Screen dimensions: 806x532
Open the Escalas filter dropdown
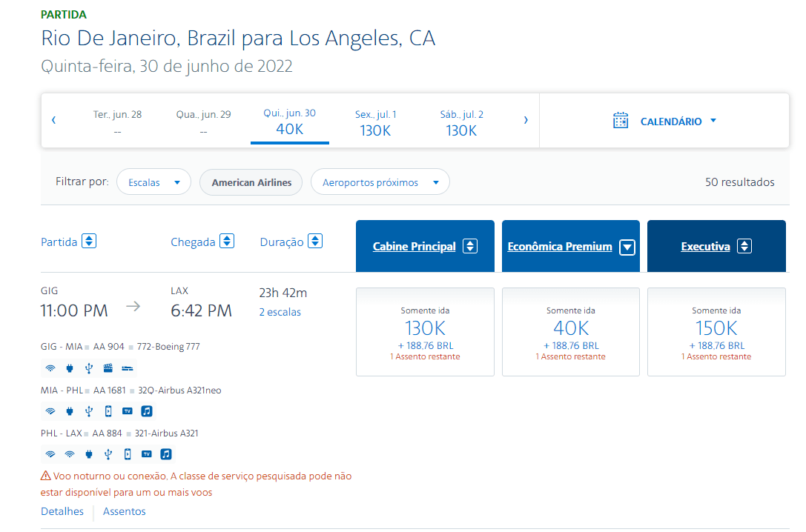coord(153,182)
